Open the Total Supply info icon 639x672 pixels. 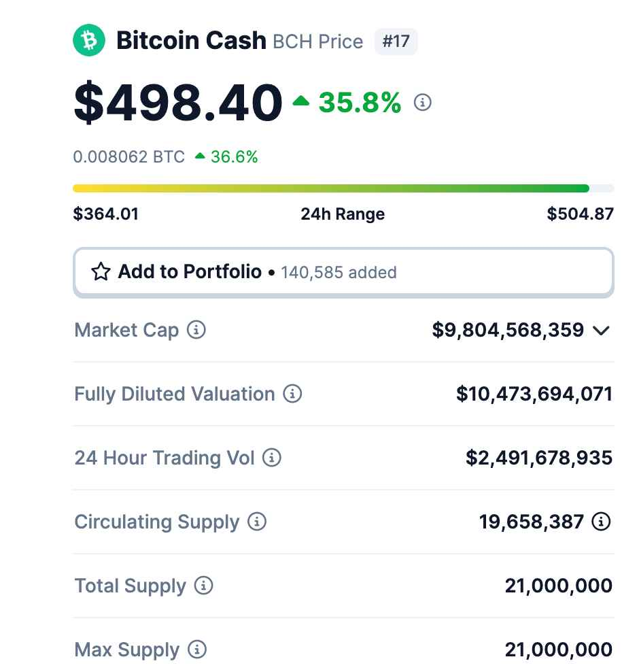point(203,586)
